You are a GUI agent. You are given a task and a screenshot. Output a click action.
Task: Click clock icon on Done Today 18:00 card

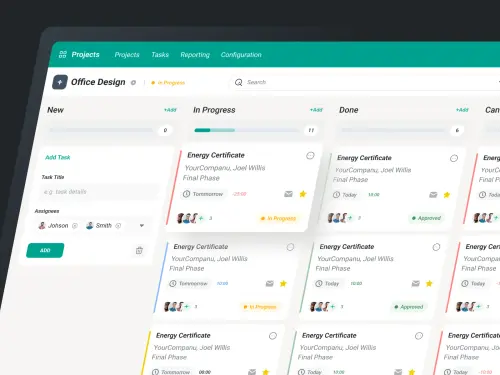tap(336, 195)
